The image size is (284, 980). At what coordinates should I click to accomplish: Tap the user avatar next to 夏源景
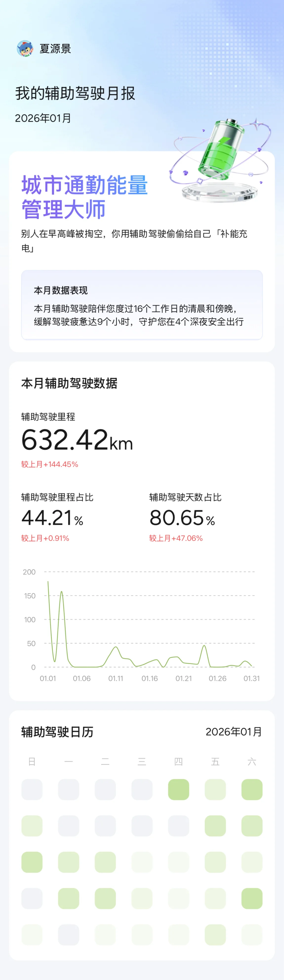pyautogui.click(x=25, y=49)
